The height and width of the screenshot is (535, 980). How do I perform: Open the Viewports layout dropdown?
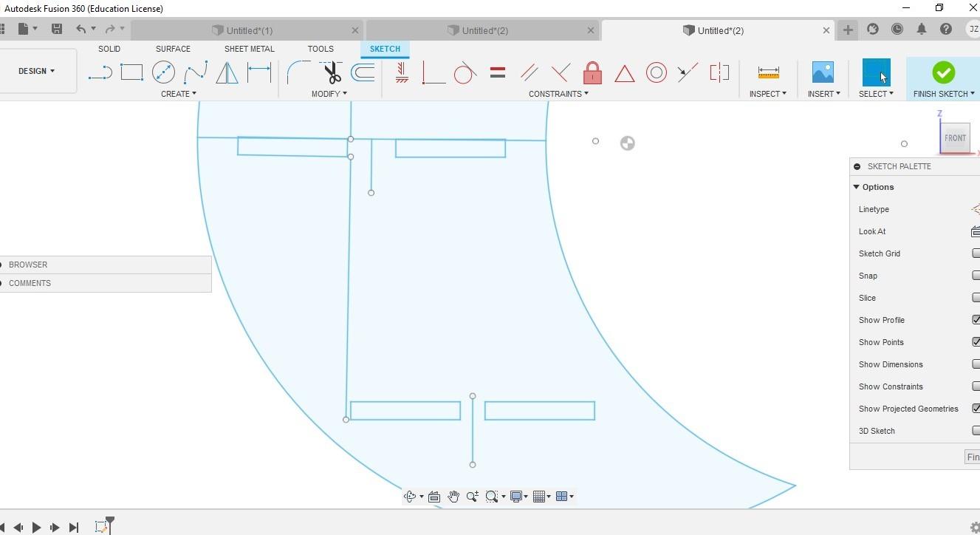(564, 497)
